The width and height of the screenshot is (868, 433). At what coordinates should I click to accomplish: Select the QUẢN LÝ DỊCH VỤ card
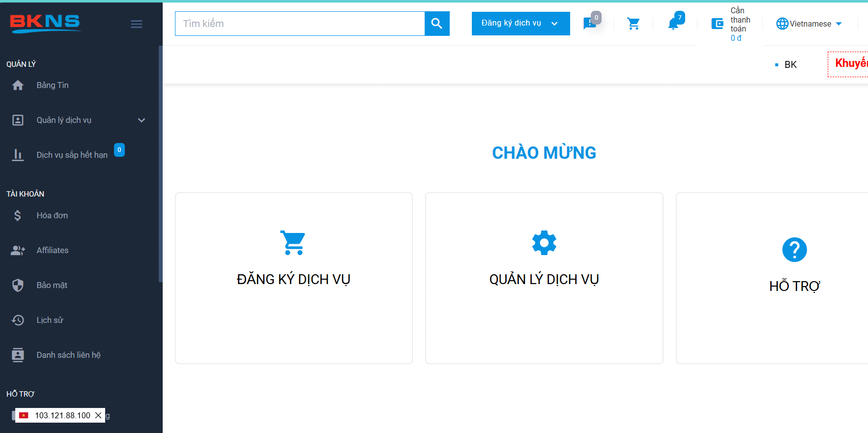tap(544, 278)
